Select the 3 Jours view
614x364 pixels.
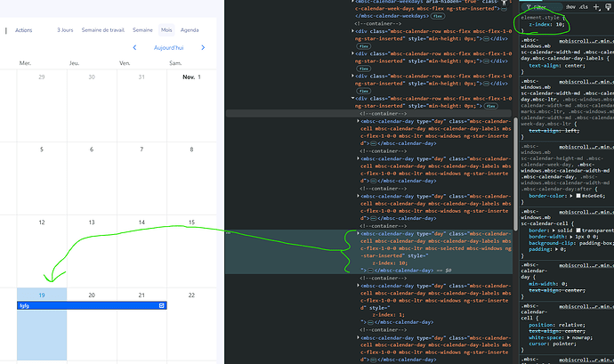click(65, 29)
